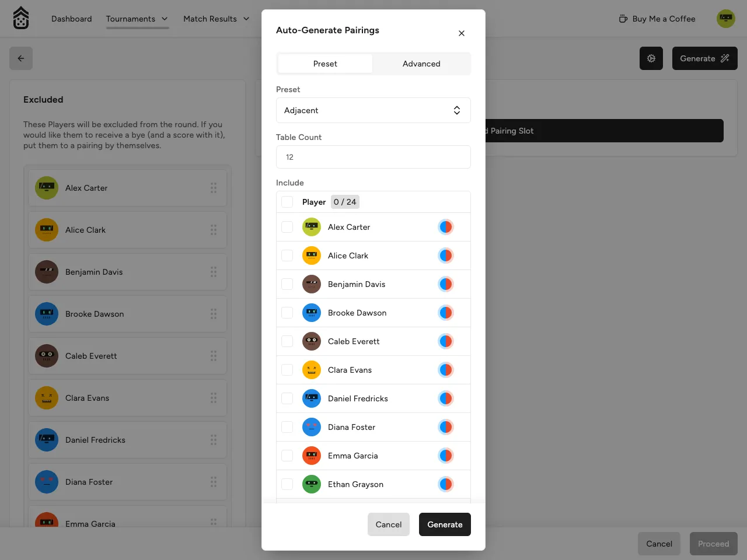This screenshot has width=747, height=560.
Task: Open the Preset dropdown showing Adjacent
Action: (x=373, y=110)
